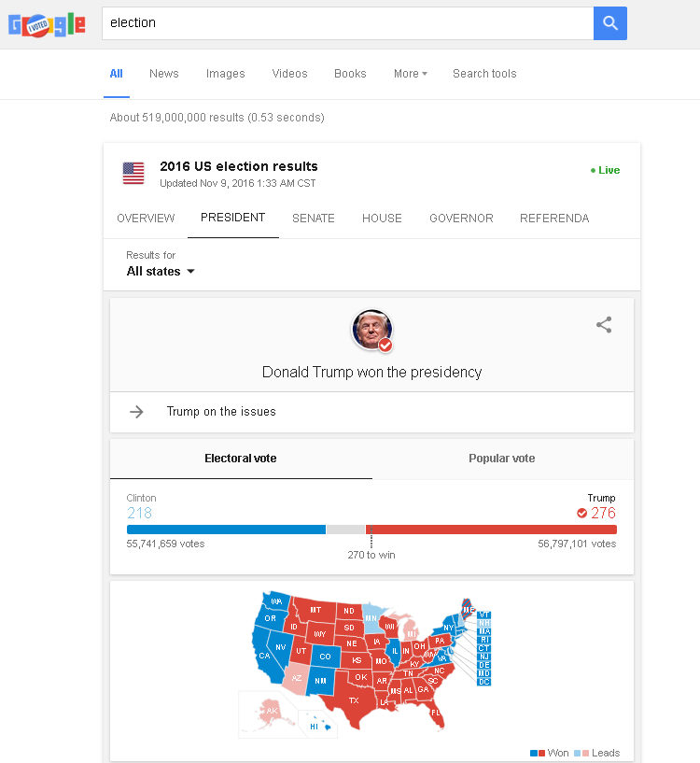Click California on the election map
Screen dimensions: 700x763
pos(263,654)
